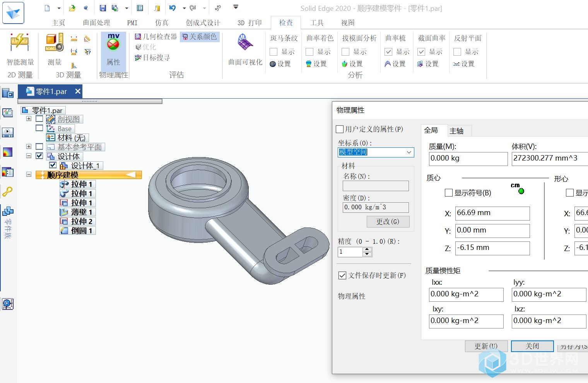This screenshot has height=383, width=588.
Task: Switch to the 曲面处理 ribbon tab
Action: [x=96, y=23]
